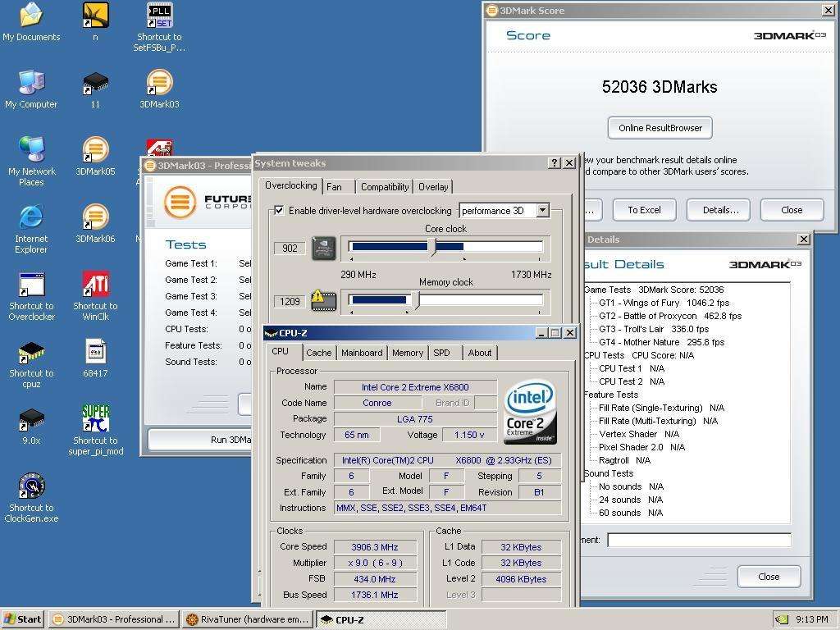The image size is (840, 630).
Task: Click the NVIDIA icon in the system tray
Action: pyautogui.click(x=782, y=619)
